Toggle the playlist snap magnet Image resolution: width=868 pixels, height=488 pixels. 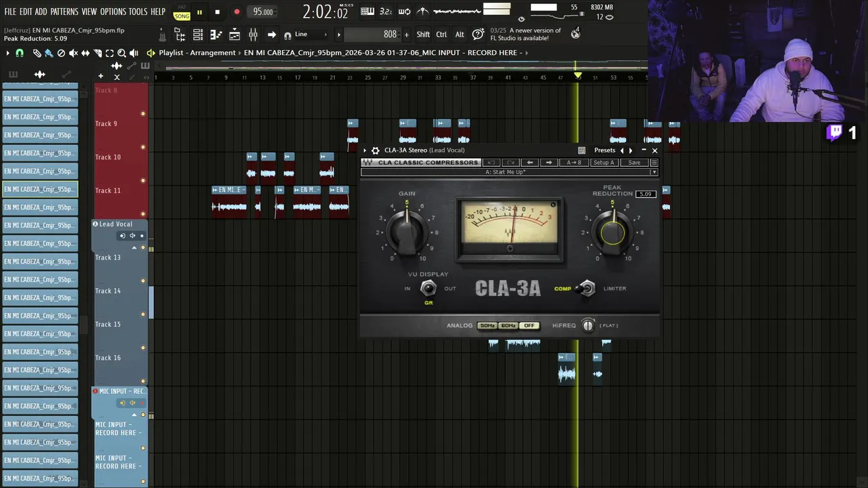click(x=20, y=53)
